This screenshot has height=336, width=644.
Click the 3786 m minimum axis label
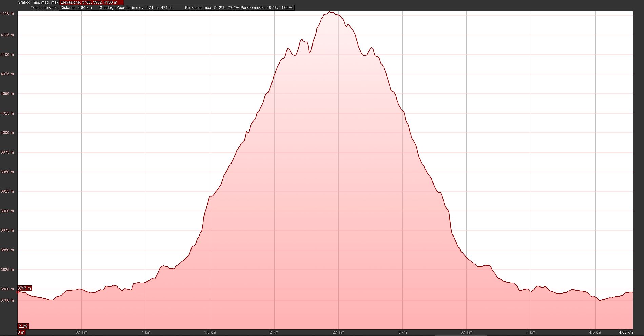click(7, 300)
